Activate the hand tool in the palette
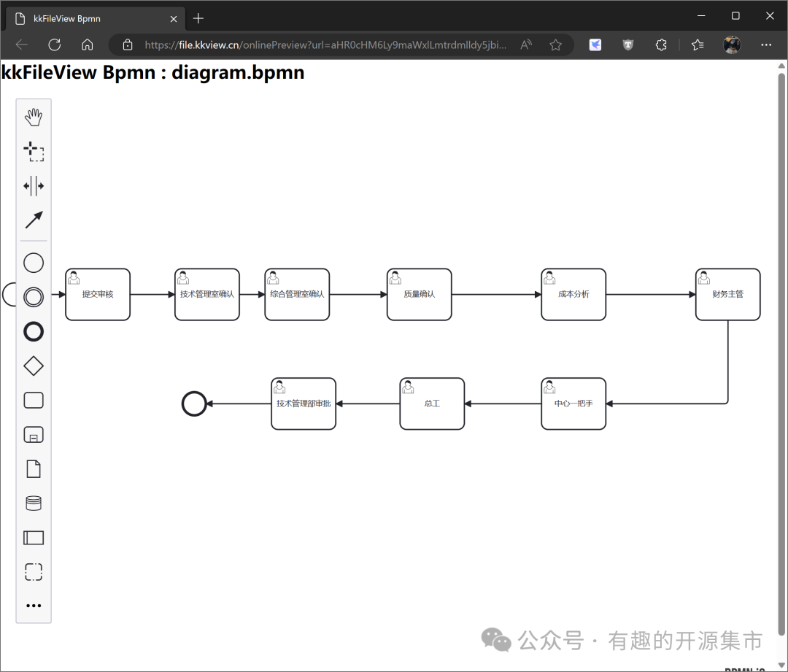 click(x=34, y=117)
